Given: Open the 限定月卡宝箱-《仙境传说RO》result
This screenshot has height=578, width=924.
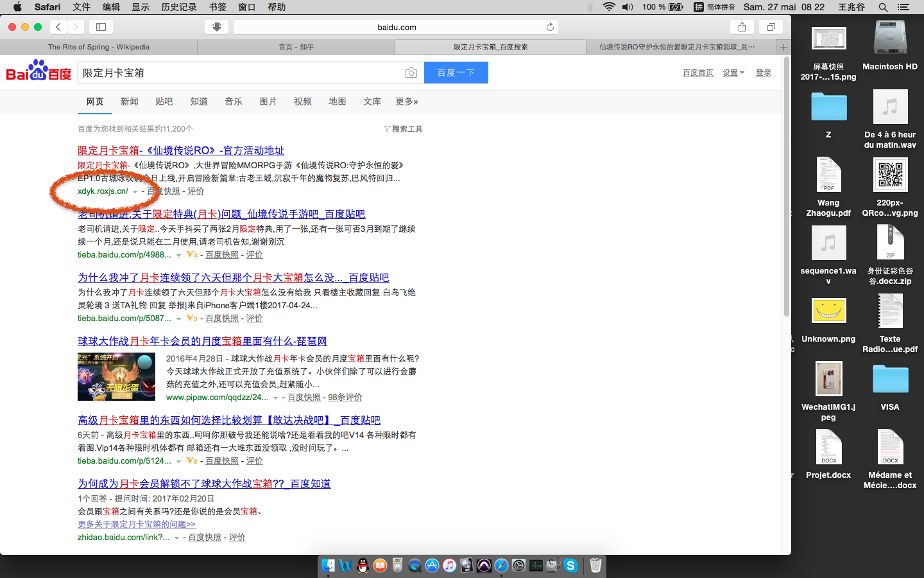Looking at the screenshot, I should (181, 150).
